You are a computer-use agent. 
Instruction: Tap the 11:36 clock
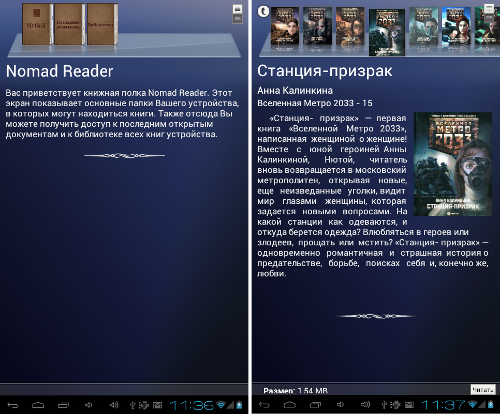coord(191,405)
